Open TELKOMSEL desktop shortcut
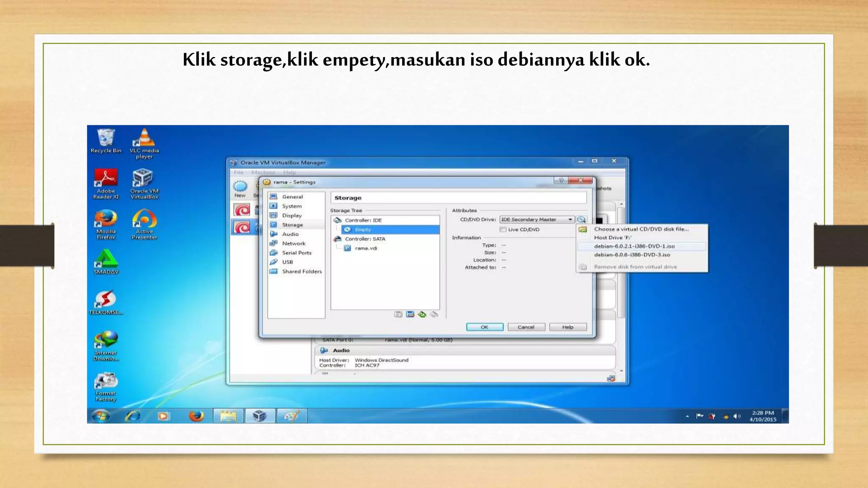The width and height of the screenshot is (868, 488). tap(106, 302)
